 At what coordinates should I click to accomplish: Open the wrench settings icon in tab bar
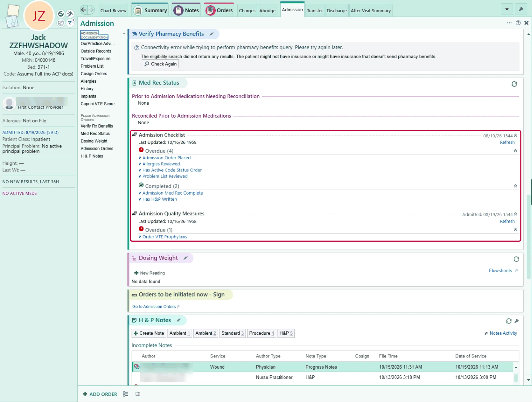[x=521, y=9]
